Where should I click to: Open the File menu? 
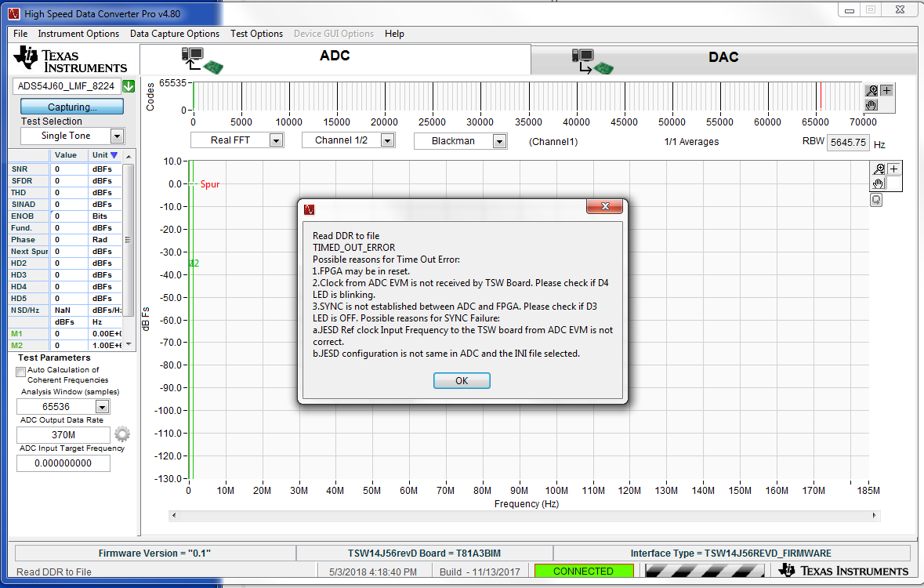coord(20,34)
